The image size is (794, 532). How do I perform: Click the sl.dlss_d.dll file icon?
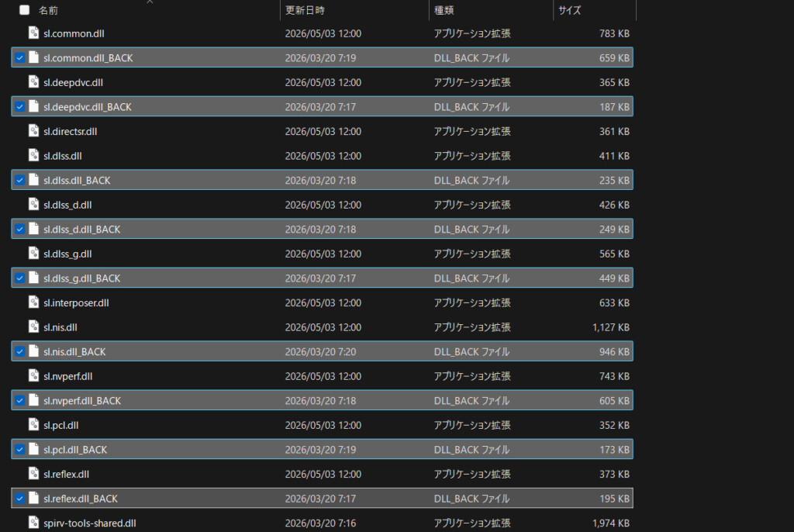pyautogui.click(x=34, y=204)
